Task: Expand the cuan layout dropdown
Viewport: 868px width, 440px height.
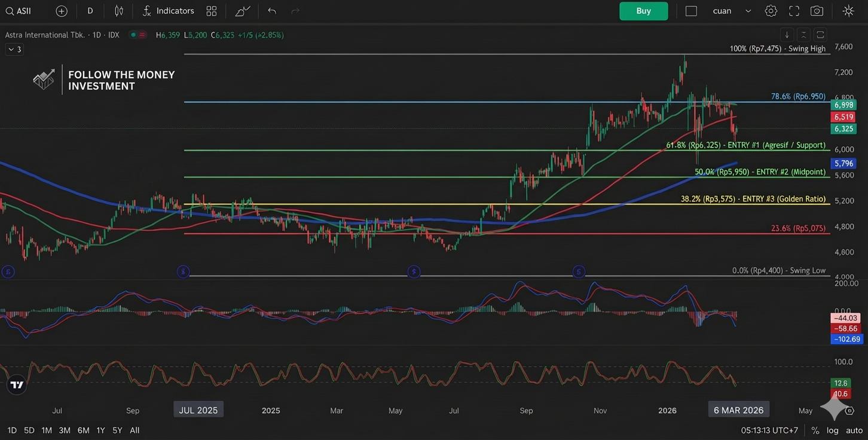Action: (x=748, y=11)
